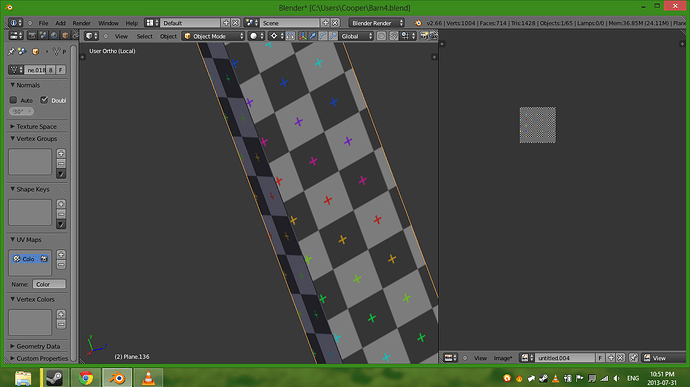Enable Auto Smooth checkbox

click(13, 100)
